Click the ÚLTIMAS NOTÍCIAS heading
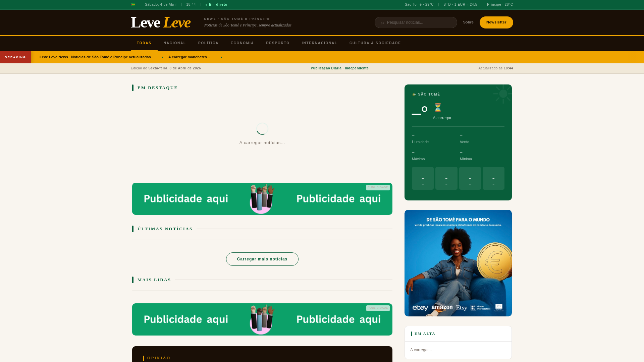The width and height of the screenshot is (644, 362). click(165, 229)
